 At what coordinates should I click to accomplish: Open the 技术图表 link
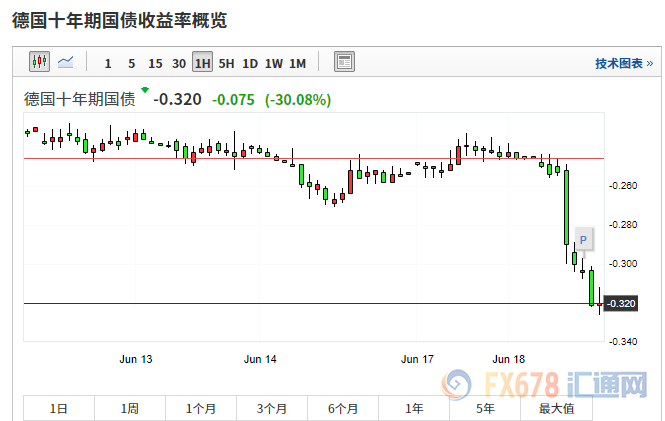pos(624,64)
